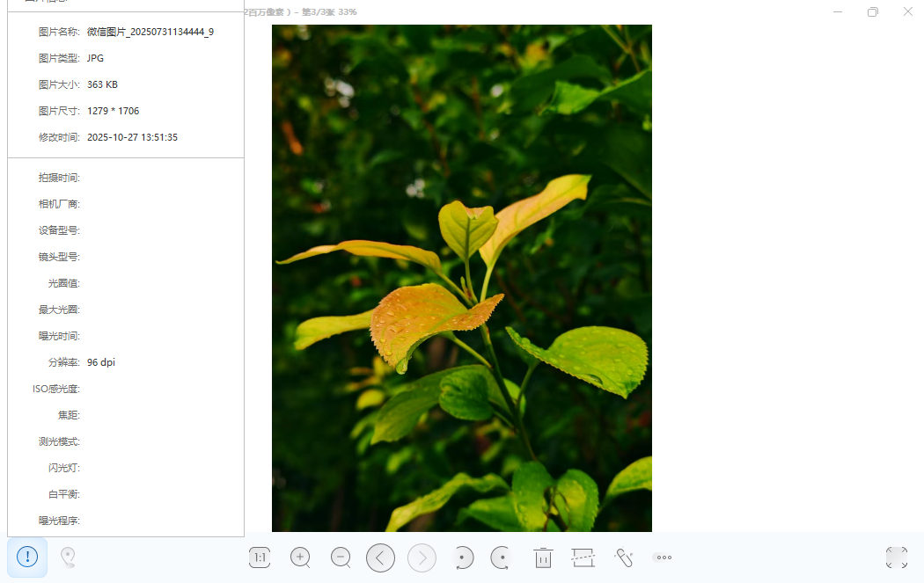
Task: Expand the more options menu
Action: coord(664,557)
